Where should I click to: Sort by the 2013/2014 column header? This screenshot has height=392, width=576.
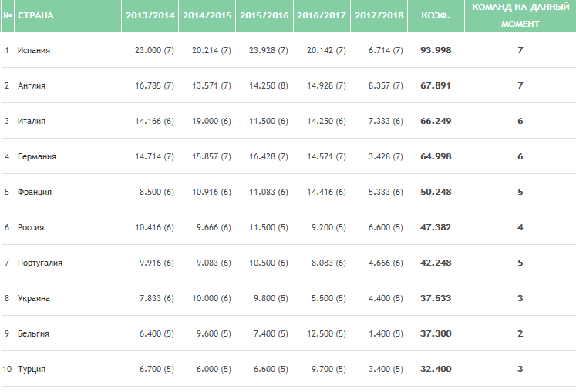click(149, 15)
